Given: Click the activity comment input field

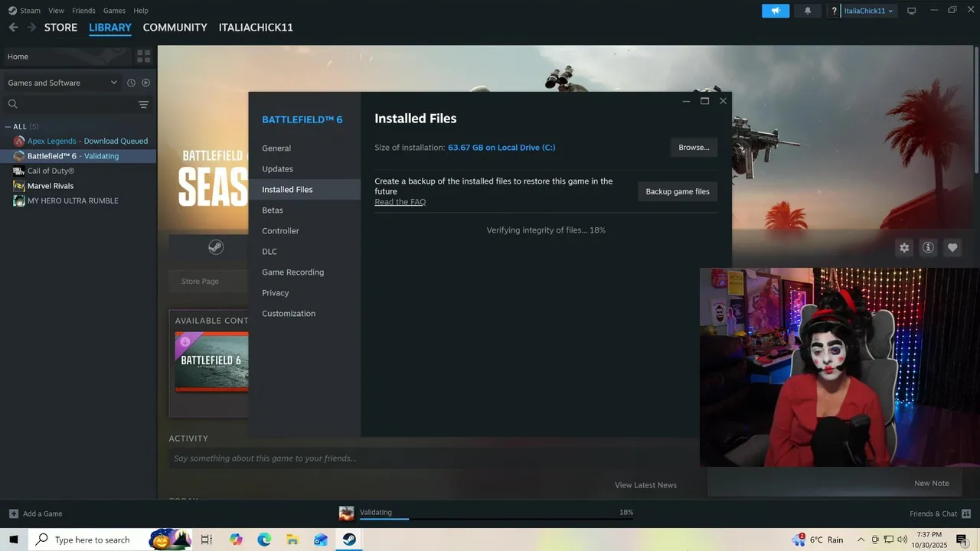Looking at the screenshot, I should point(433,458).
